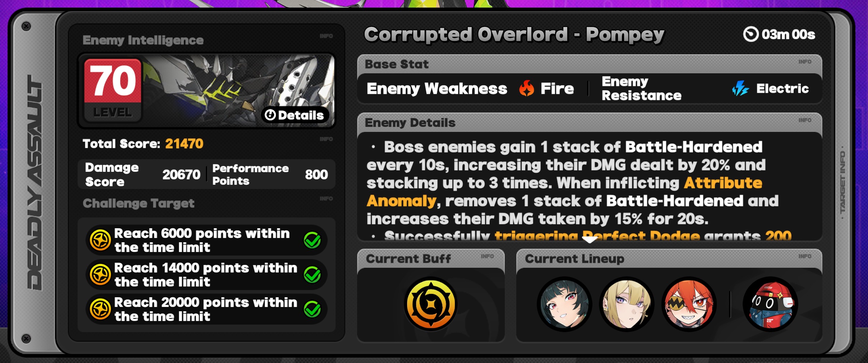The width and height of the screenshot is (868, 363).
Task: Expand enemy details with the down arrow
Action: (590, 240)
